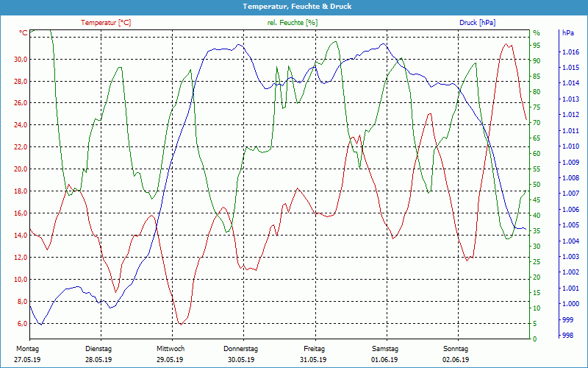Click the 60 humidity axis value
The image size is (588, 368).
pos(537,154)
